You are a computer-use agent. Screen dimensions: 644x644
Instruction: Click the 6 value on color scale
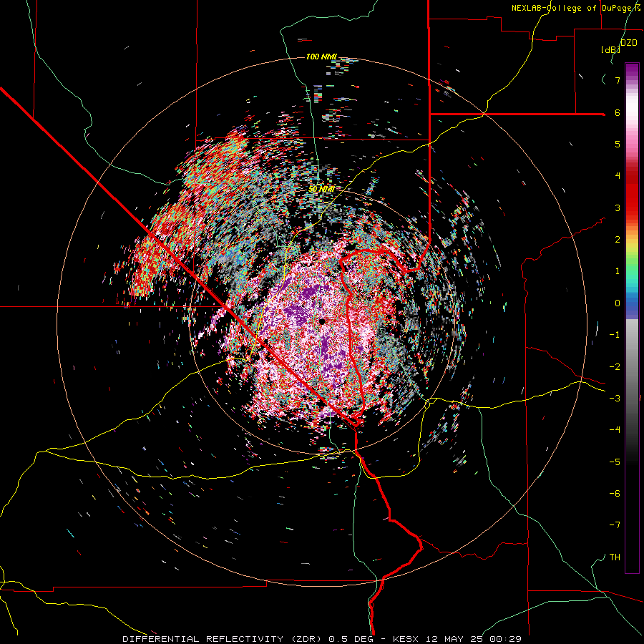(618, 112)
